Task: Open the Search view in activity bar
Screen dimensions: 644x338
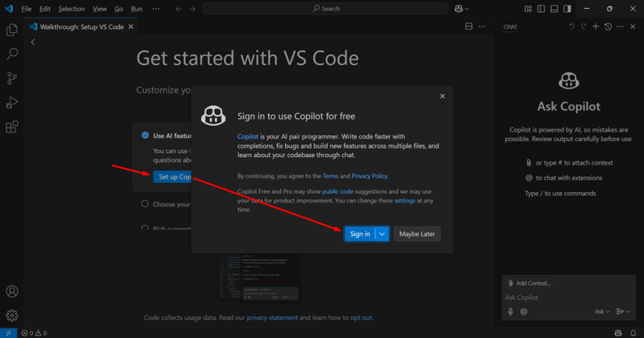Action: [x=12, y=53]
